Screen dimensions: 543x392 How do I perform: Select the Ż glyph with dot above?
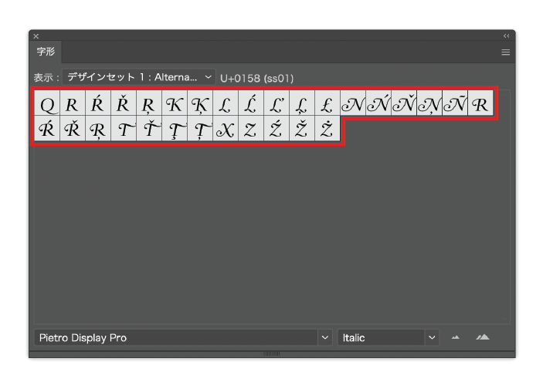point(327,130)
